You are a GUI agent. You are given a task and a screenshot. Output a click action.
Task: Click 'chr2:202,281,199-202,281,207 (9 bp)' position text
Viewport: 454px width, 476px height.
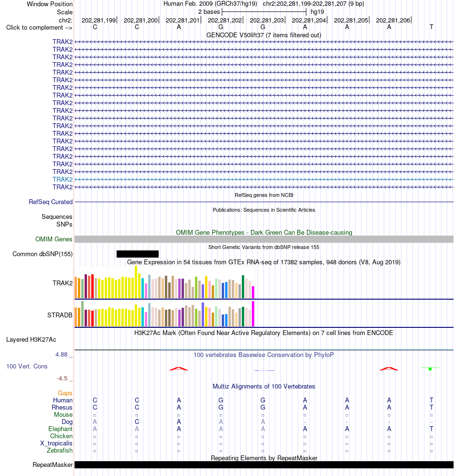coord(313,4)
